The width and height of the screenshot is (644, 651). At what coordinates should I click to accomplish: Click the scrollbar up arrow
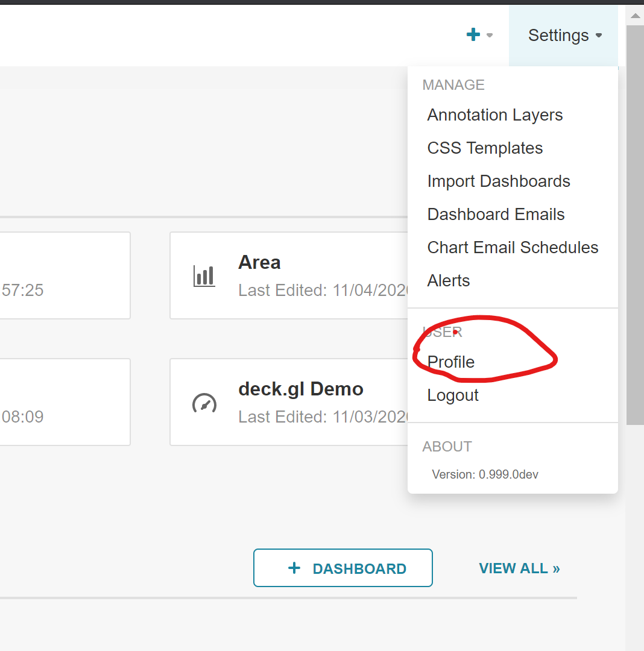[x=636, y=16]
